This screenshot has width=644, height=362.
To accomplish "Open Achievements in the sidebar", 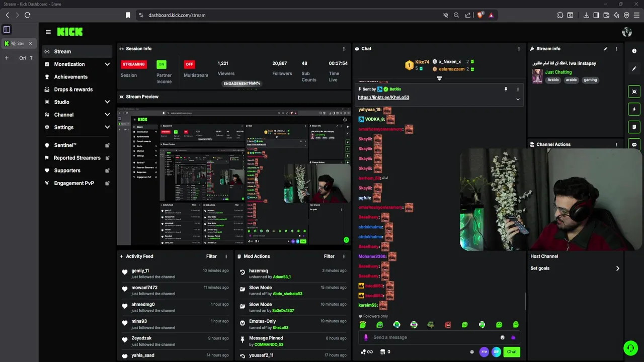I will coord(76,77).
